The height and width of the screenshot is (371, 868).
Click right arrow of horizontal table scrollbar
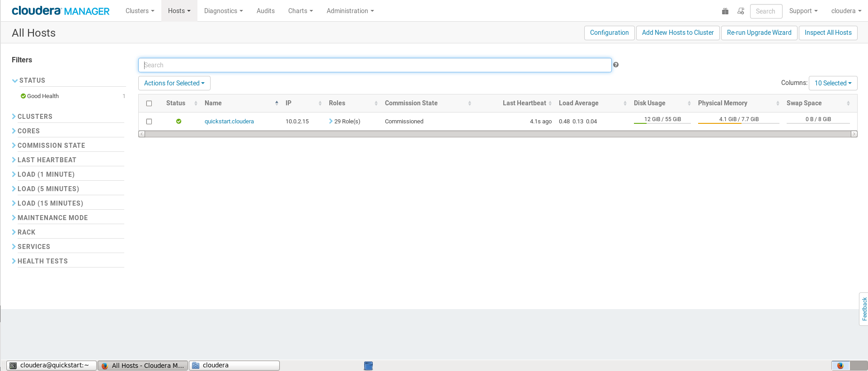coord(854,134)
